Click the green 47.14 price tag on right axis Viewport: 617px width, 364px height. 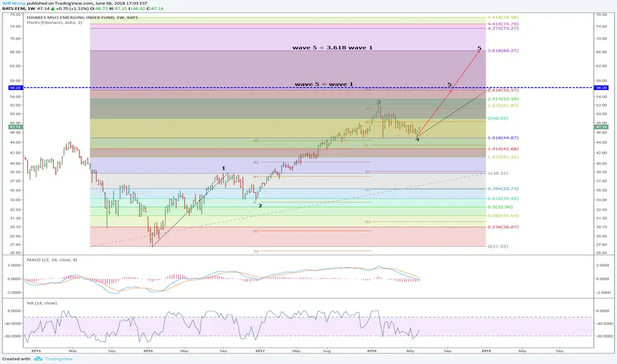tap(601, 127)
